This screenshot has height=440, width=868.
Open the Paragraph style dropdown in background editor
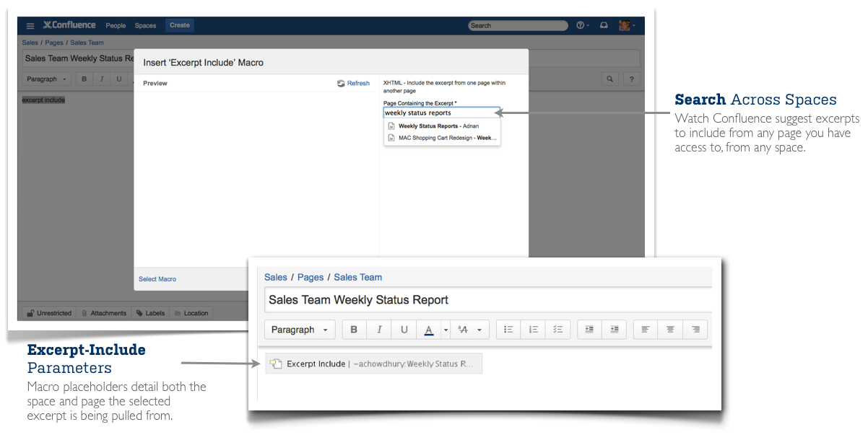[47, 79]
